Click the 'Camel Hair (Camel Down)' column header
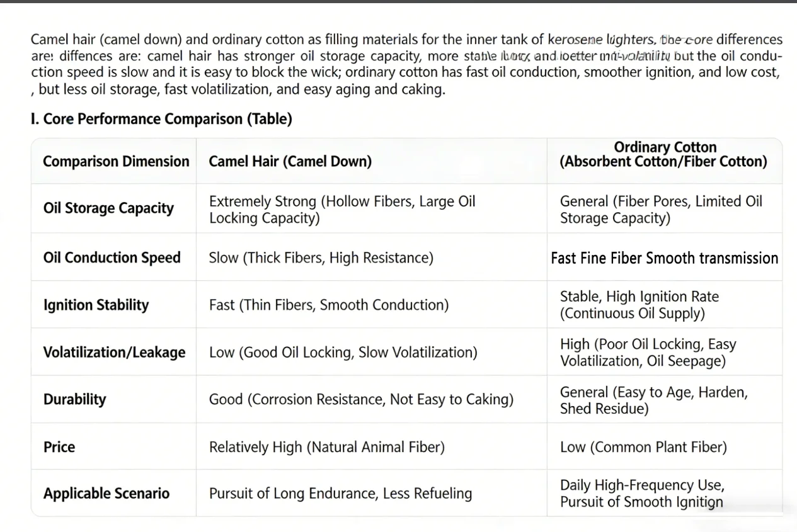Image resolution: width=797 pixels, height=532 pixels. click(x=290, y=161)
